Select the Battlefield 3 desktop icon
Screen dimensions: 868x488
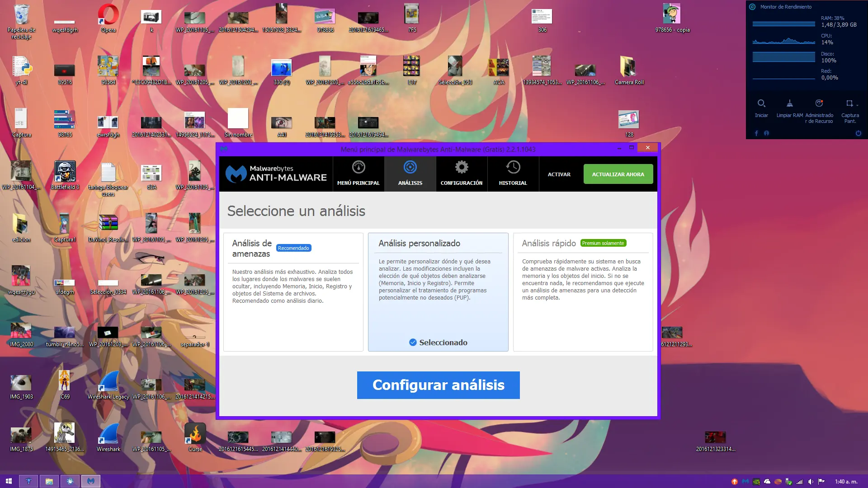pyautogui.click(x=65, y=175)
